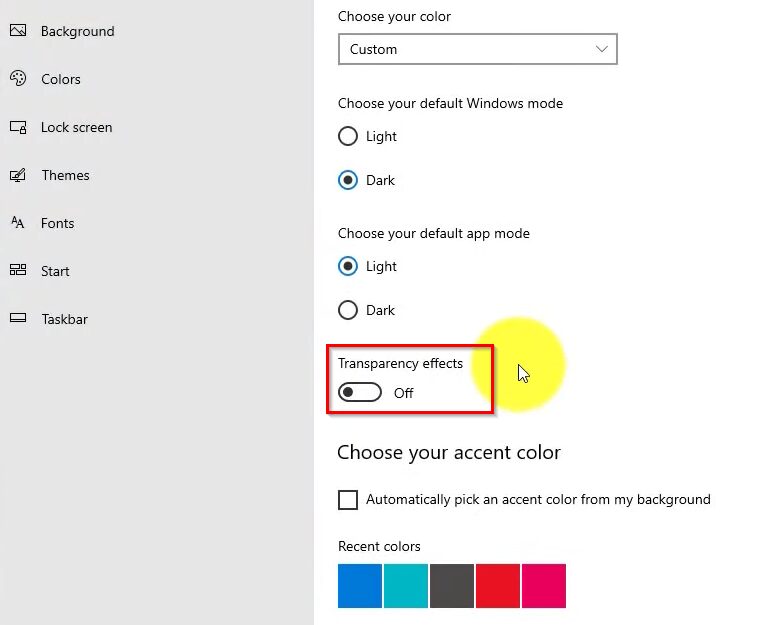Go to the Colors section
The image size is (783, 625).
tap(60, 79)
